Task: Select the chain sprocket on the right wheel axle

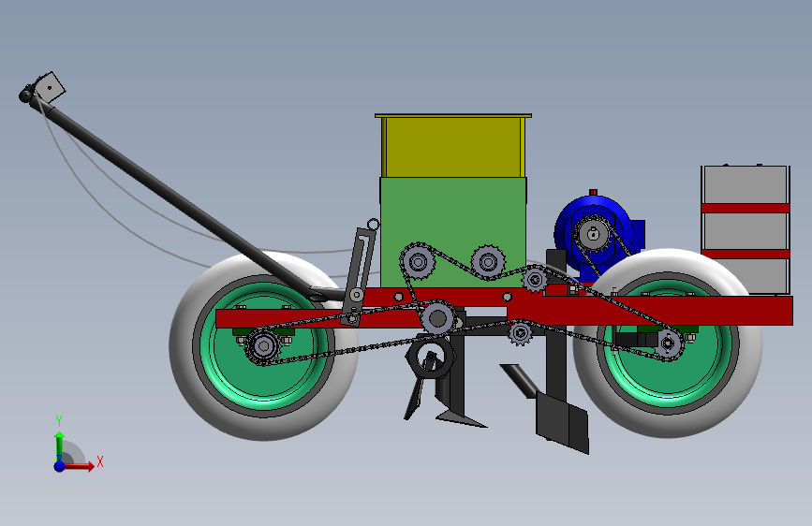Action: (x=668, y=343)
